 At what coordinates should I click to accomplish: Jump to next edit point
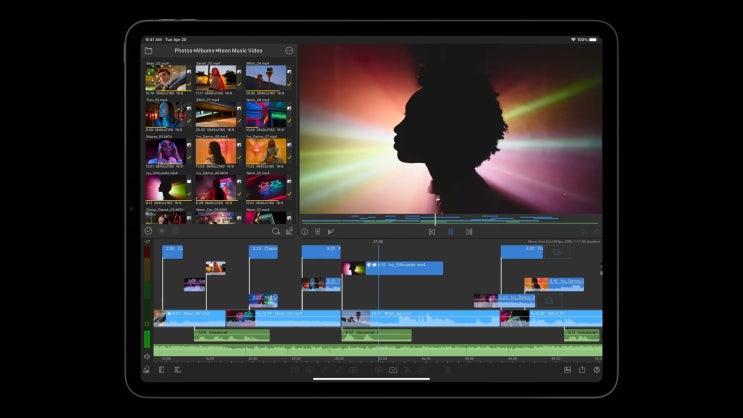coord(469,232)
